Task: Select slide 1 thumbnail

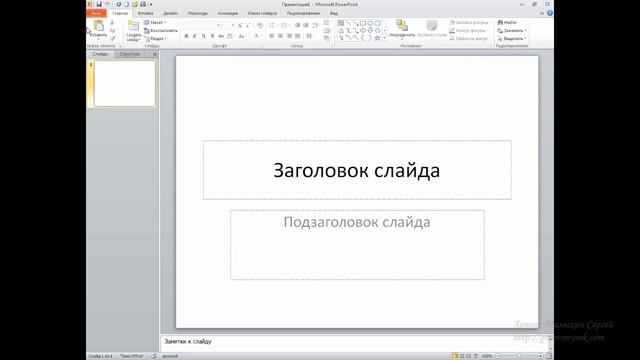Action: pos(125,84)
